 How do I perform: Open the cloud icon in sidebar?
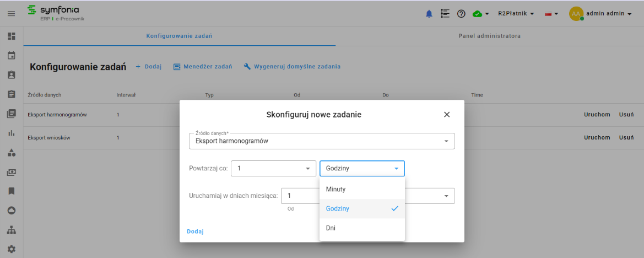coord(12,211)
